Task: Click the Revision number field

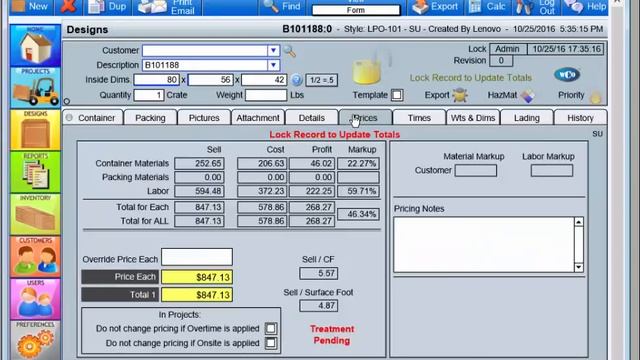Action: (x=501, y=61)
